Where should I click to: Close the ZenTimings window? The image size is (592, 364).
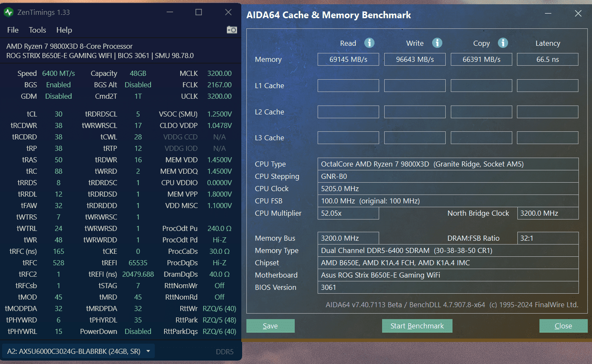pos(228,12)
